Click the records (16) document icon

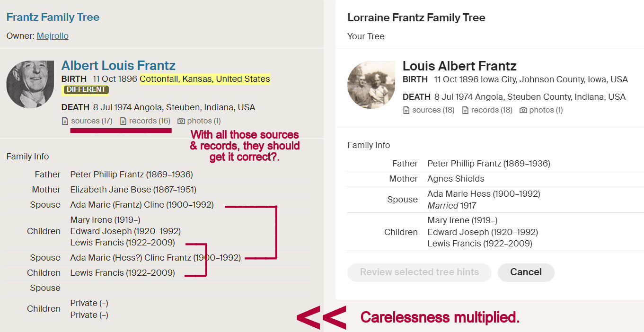pos(124,121)
